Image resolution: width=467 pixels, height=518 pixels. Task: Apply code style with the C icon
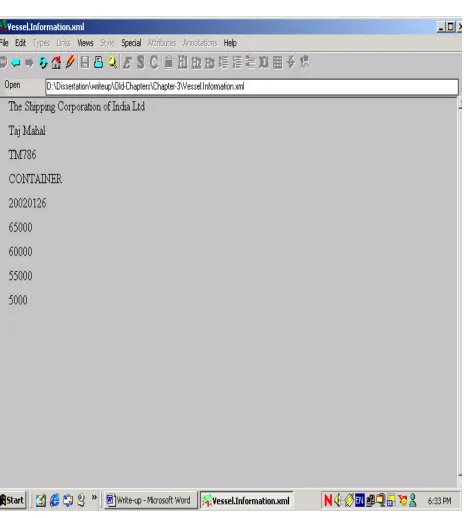(x=154, y=62)
